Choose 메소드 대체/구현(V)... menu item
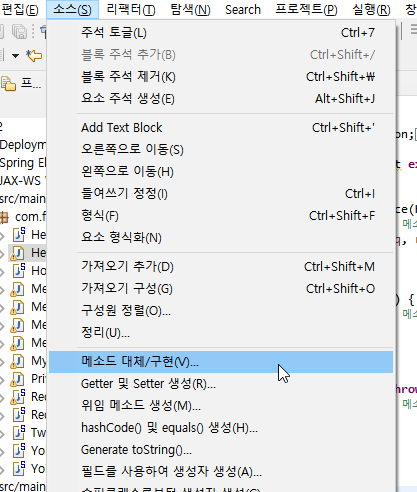 point(221,362)
